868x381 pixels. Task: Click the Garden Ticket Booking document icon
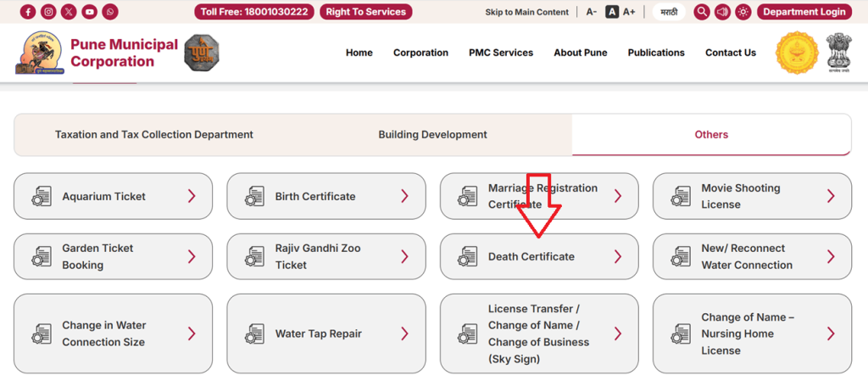coord(42,257)
